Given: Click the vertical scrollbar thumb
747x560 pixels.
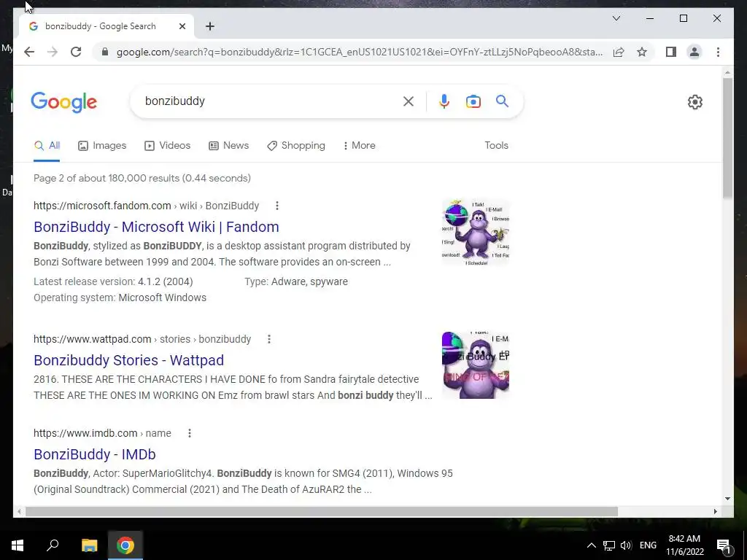Looking at the screenshot, I should pyautogui.click(x=727, y=138).
